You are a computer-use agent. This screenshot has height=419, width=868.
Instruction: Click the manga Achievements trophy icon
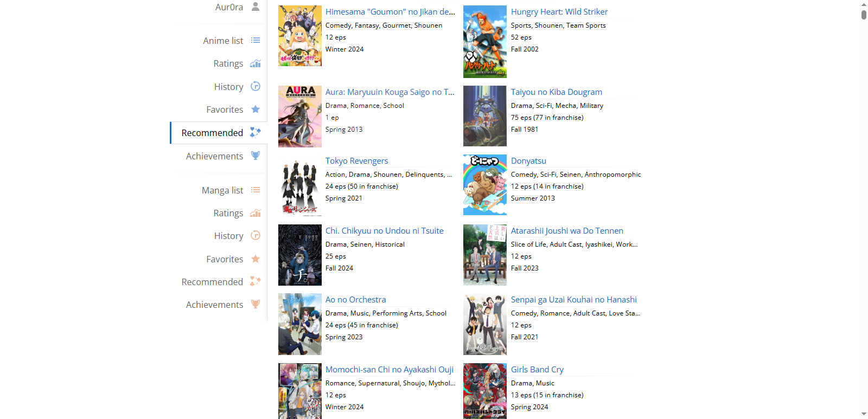tap(256, 304)
